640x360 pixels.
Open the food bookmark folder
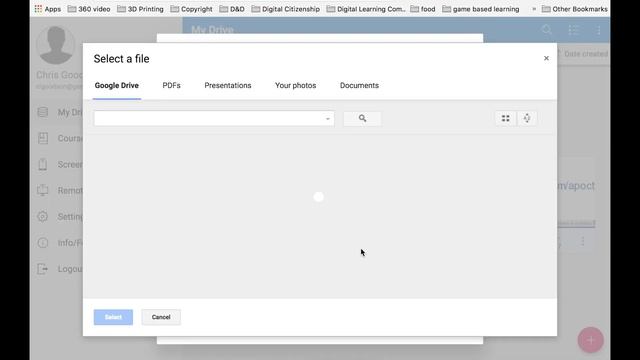tap(423, 9)
